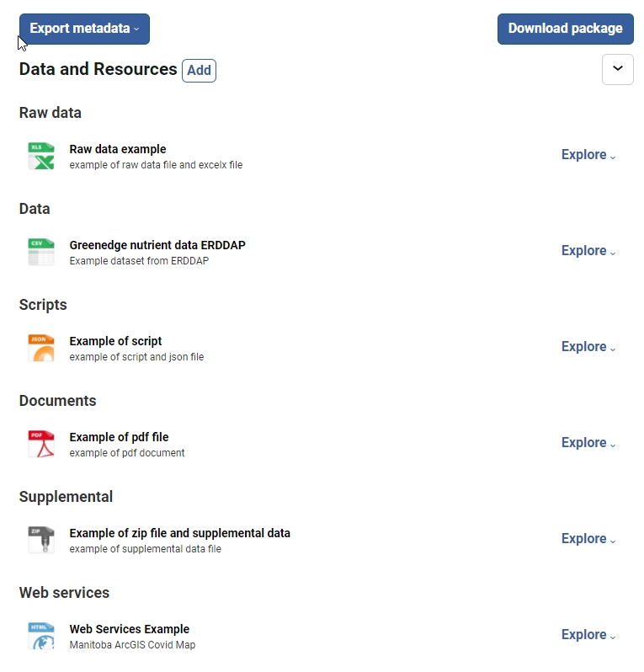Screen dimensions: 644x672
Task: Open the Raw data example resource link
Action: pyautogui.click(x=118, y=149)
